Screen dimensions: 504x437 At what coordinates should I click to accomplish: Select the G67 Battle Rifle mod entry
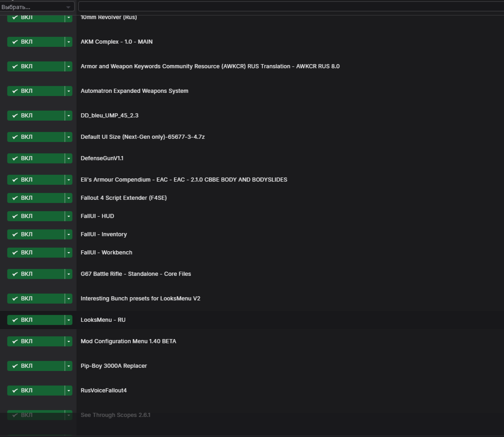[x=136, y=274]
